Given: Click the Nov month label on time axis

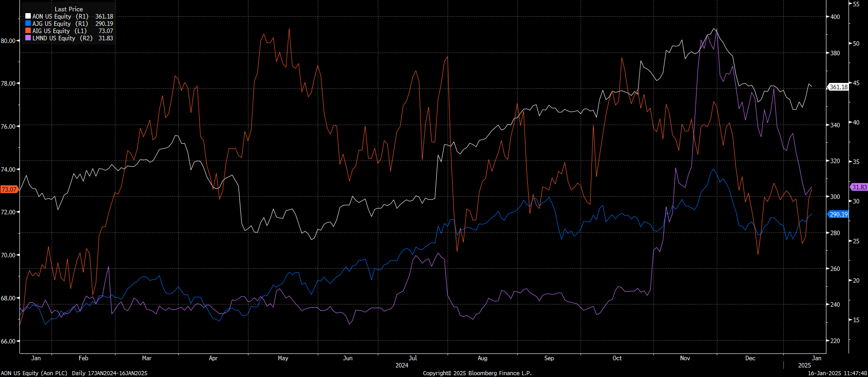Looking at the screenshot, I should (x=685, y=358).
